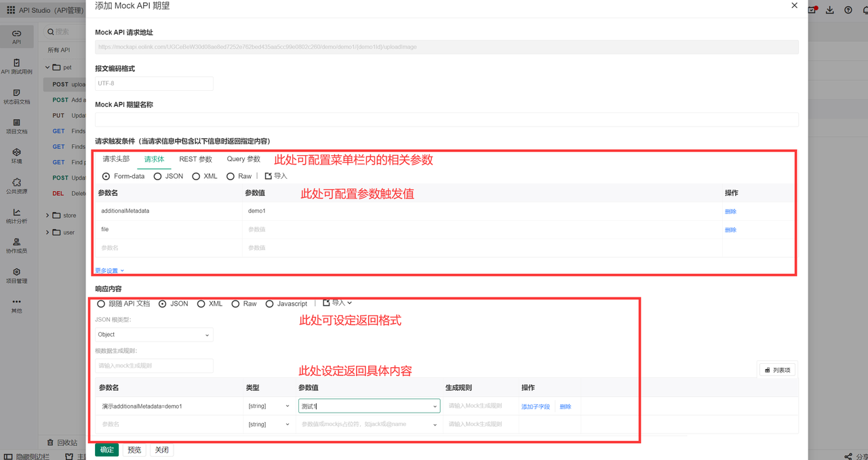Open 环境 in the sidebar

tap(17, 156)
